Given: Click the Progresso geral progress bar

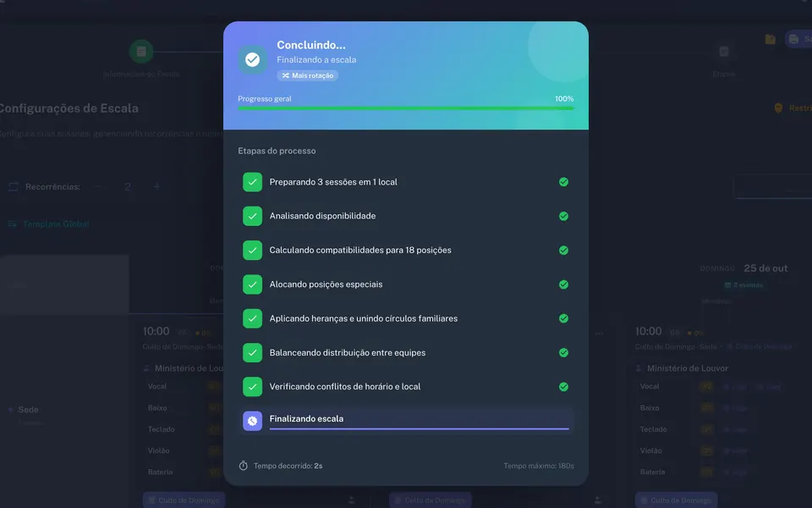Looking at the screenshot, I should [406, 108].
